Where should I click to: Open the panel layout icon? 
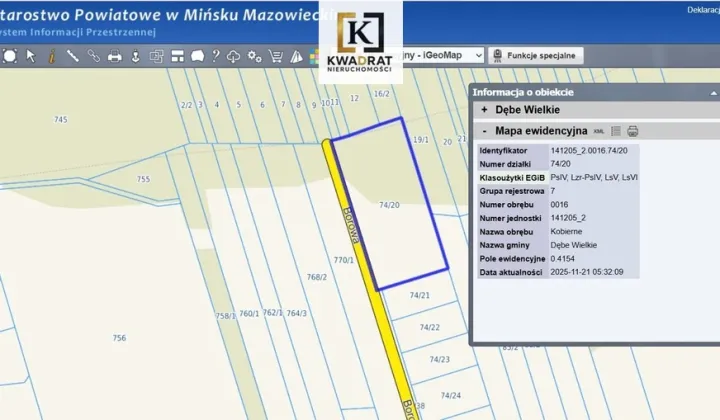point(177,56)
